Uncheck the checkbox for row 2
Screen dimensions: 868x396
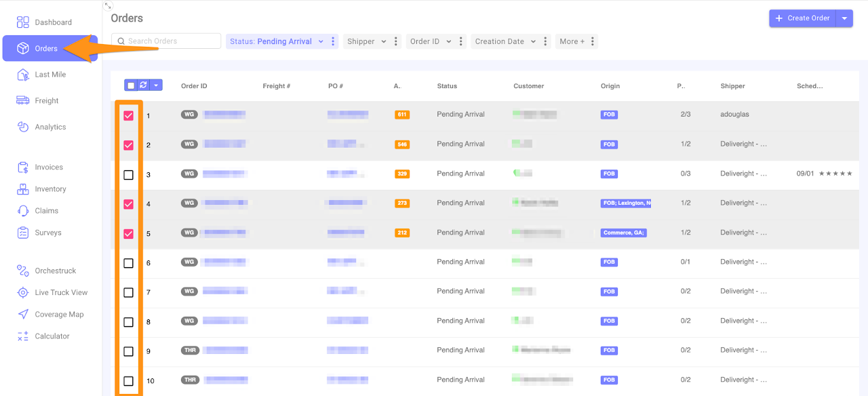pyautogui.click(x=128, y=145)
